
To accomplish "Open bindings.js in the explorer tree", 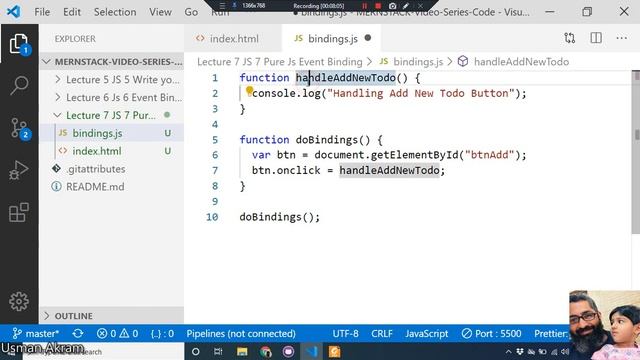I will point(112,133).
